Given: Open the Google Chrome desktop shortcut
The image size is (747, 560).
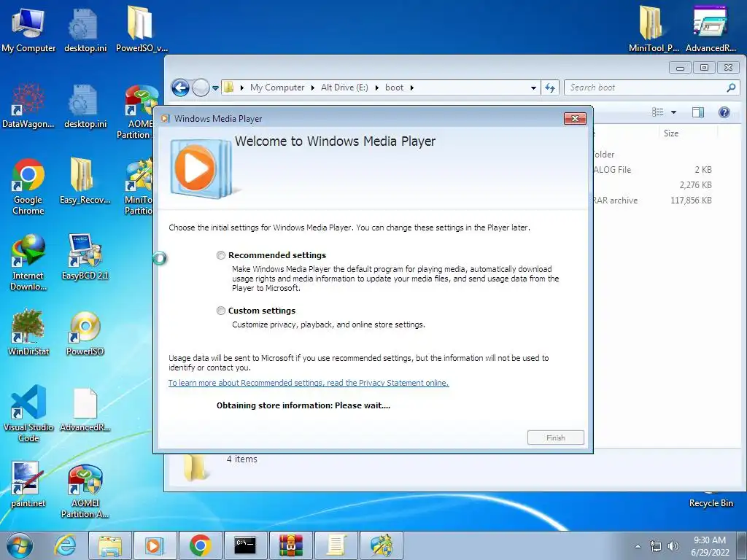Looking at the screenshot, I should (28, 187).
